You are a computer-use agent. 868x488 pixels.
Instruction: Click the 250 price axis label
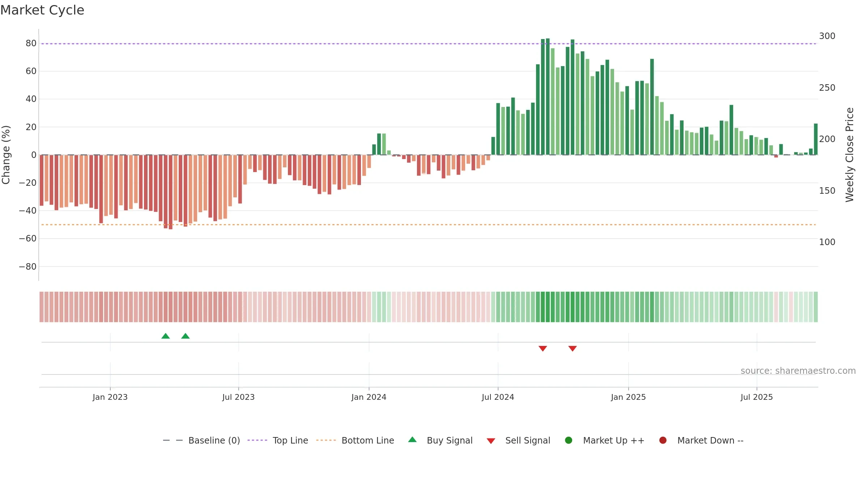pos(827,88)
